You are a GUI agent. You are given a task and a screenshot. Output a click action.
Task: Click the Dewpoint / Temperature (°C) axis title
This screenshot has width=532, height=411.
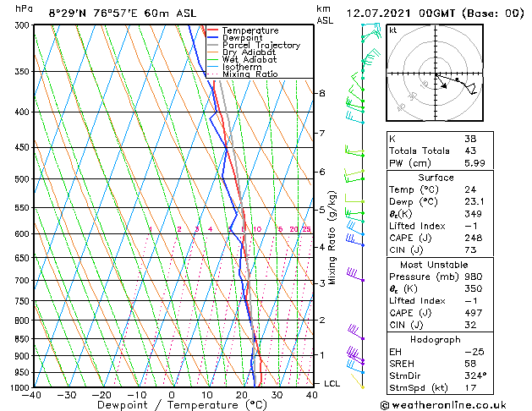pos(182,405)
